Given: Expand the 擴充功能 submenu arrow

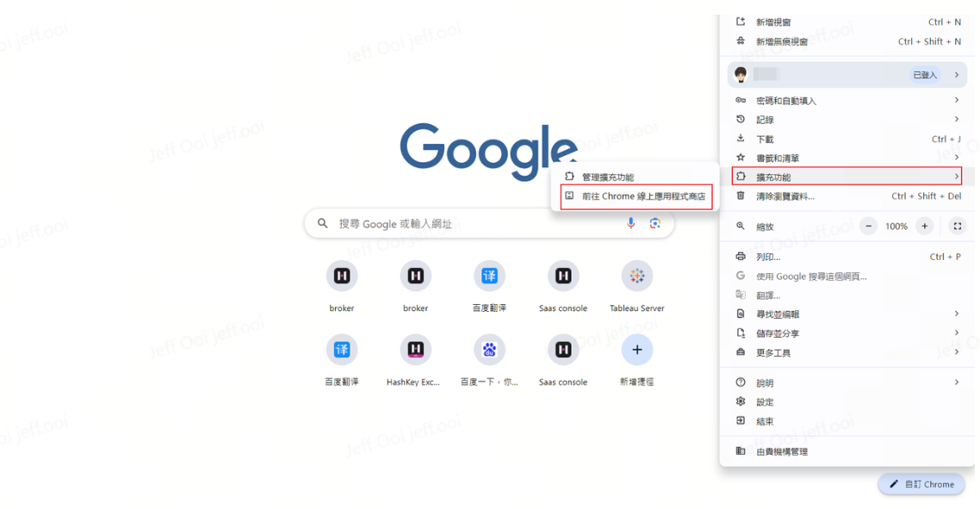Looking at the screenshot, I should pyautogui.click(x=957, y=177).
